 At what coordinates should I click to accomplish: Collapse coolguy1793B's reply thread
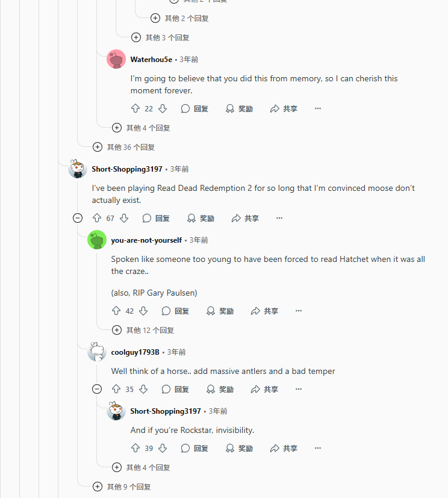point(97,390)
